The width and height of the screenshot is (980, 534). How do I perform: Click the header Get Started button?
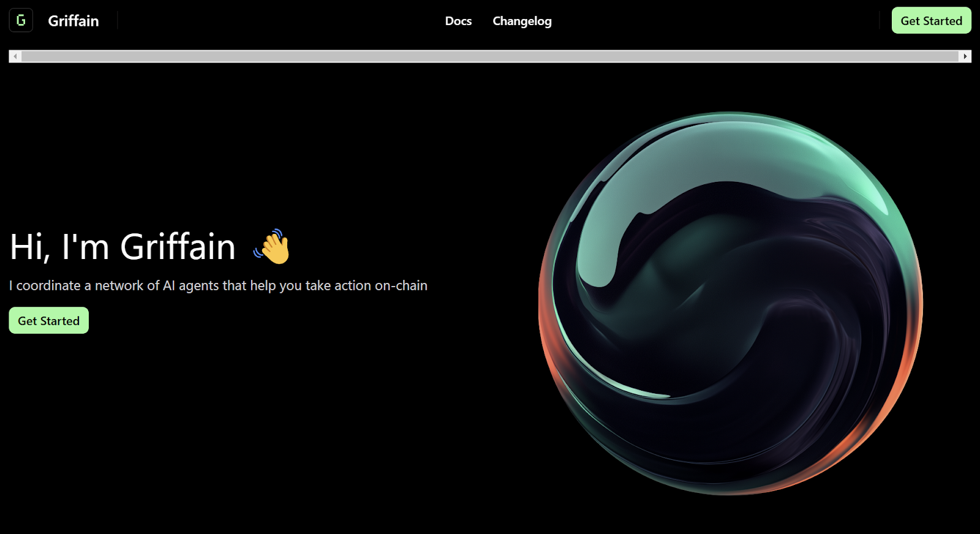point(931,20)
